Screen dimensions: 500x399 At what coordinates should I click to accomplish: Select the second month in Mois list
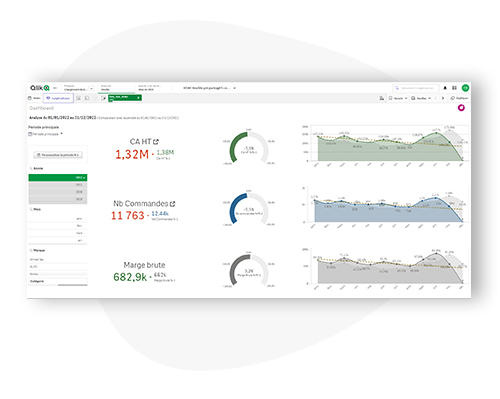tap(58, 226)
